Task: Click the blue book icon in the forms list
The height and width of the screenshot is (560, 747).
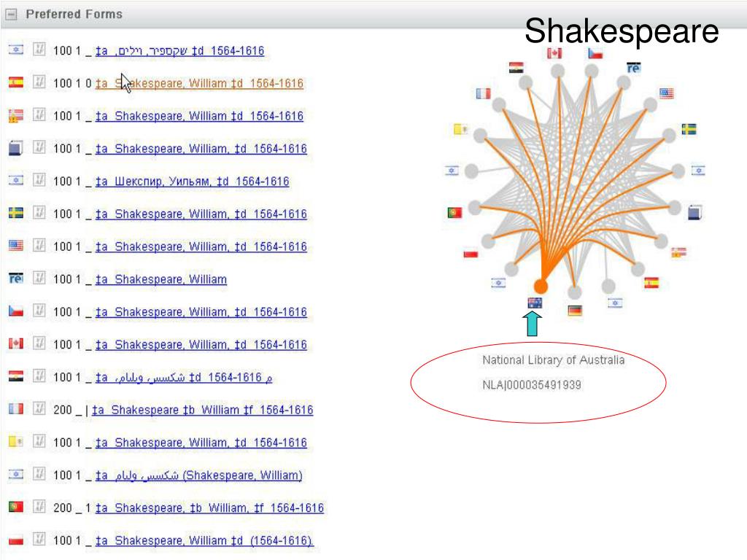Action: pos(15,149)
